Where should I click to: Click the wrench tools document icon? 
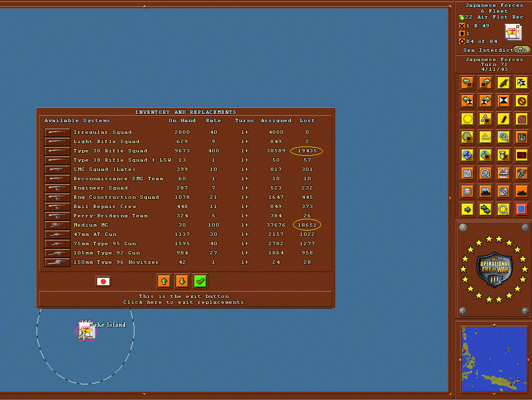tap(504, 191)
